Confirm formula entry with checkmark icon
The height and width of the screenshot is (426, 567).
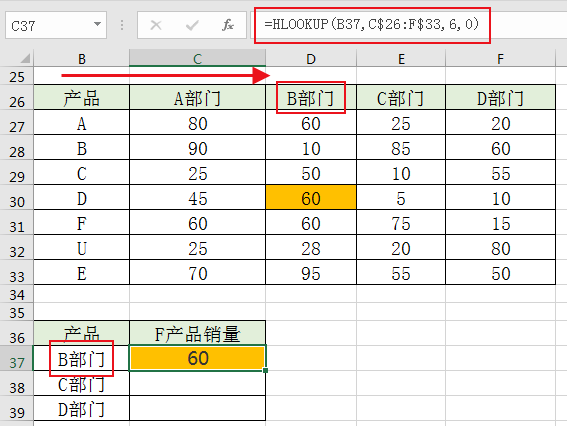click(192, 25)
